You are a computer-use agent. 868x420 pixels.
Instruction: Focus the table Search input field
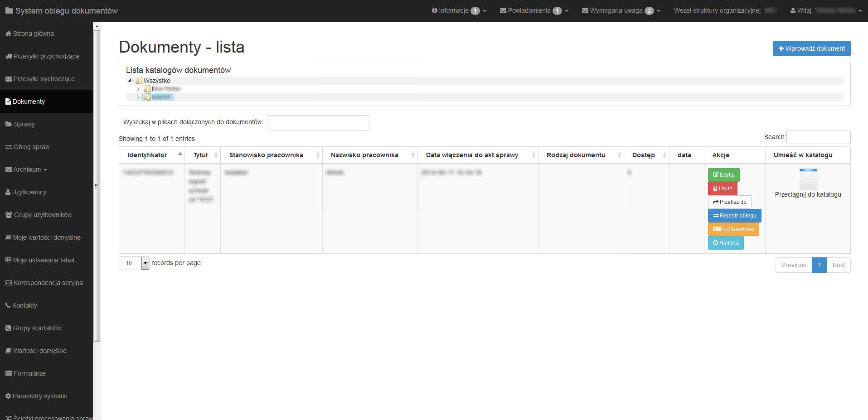click(818, 137)
